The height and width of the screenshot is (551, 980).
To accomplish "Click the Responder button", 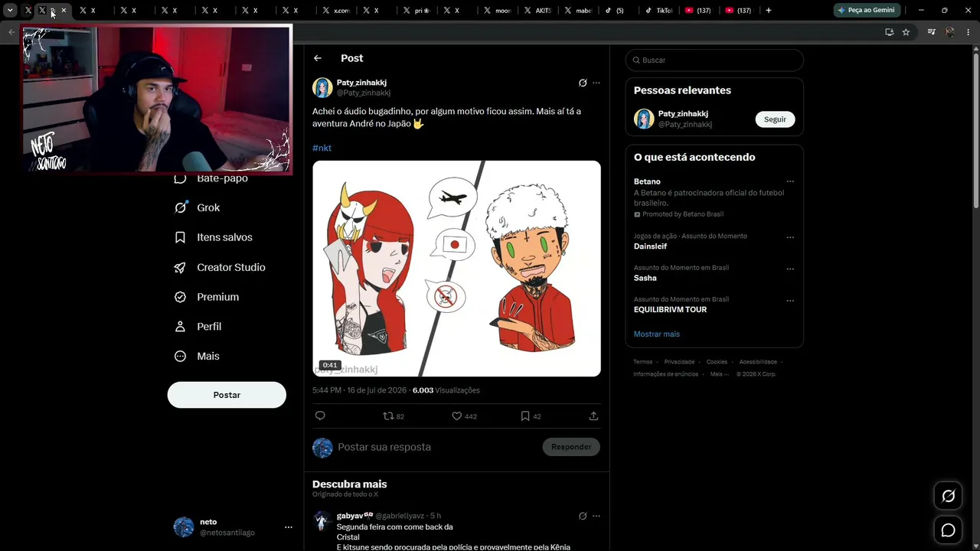I will 571,447.
